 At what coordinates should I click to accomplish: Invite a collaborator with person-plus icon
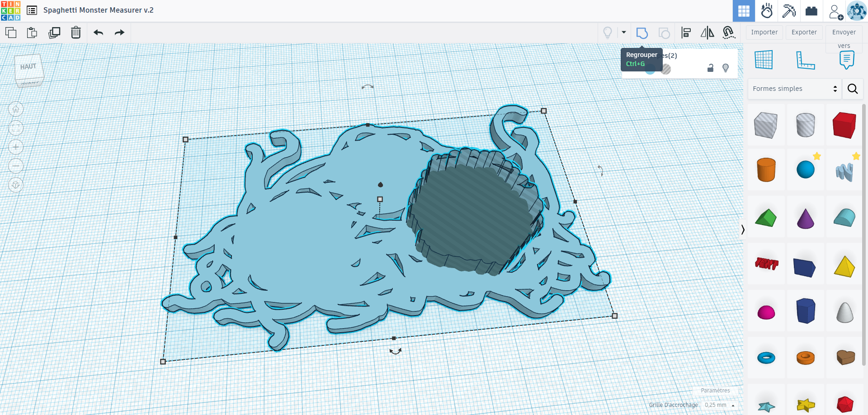click(836, 11)
